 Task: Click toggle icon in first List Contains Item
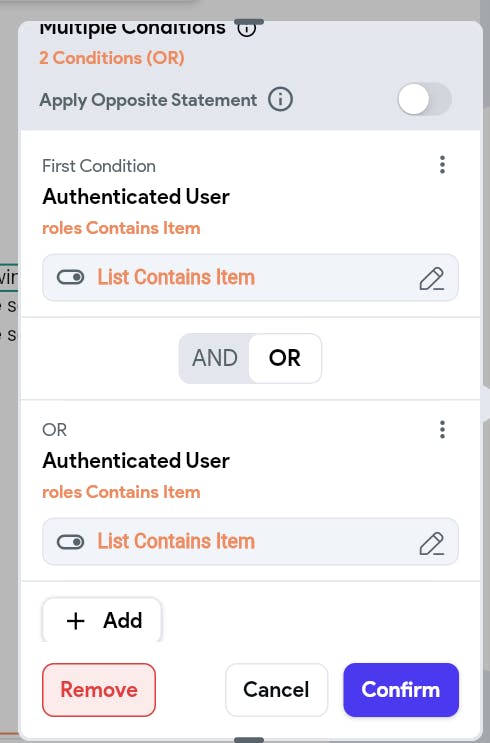71,277
